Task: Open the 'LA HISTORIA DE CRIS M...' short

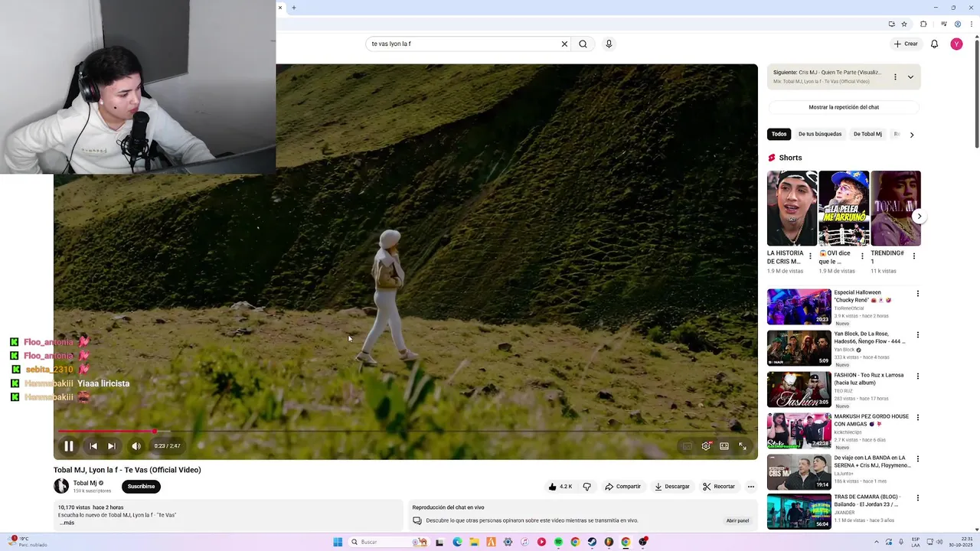Action: (x=792, y=208)
